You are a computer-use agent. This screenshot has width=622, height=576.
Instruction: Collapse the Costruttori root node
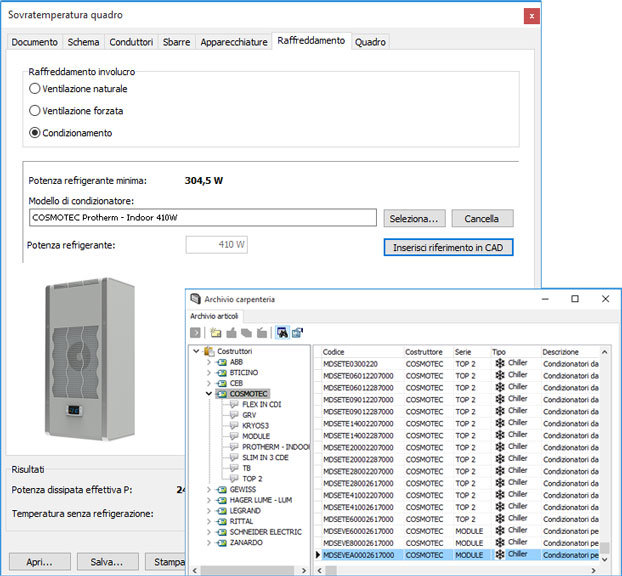coord(196,351)
